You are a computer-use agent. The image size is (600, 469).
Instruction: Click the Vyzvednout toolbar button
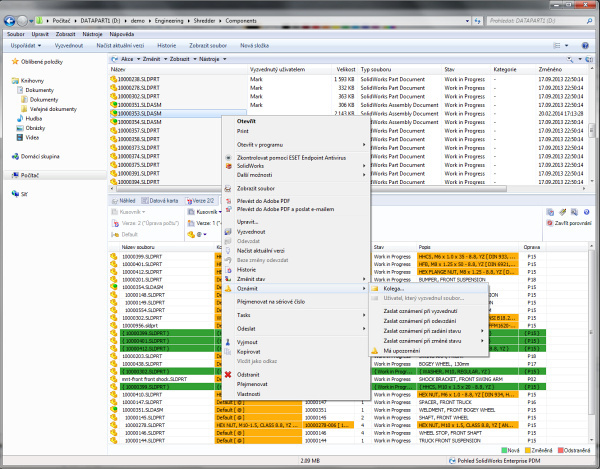69,46
